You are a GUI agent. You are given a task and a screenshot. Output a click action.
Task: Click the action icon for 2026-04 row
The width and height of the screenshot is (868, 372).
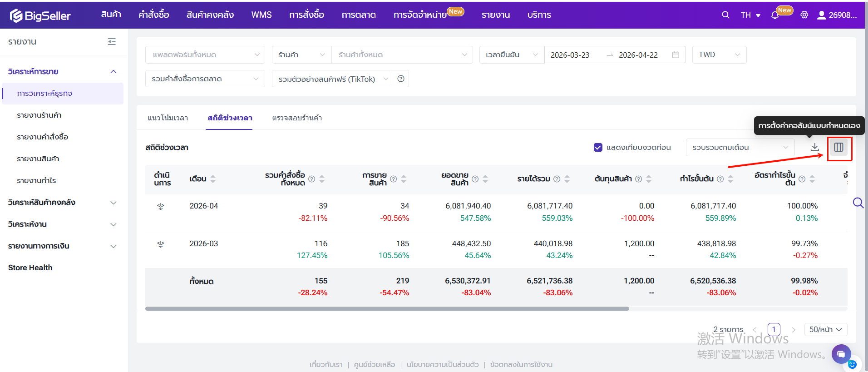tap(161, 206)
